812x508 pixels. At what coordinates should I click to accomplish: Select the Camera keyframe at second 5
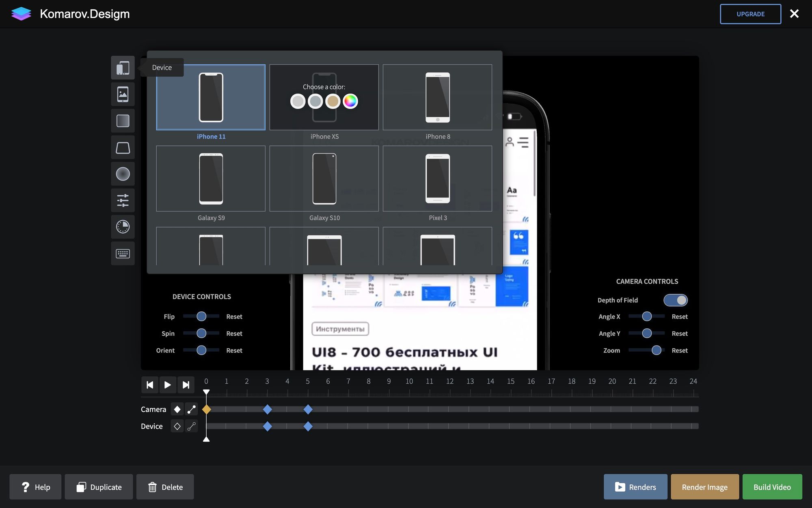(x=308, y=409)
